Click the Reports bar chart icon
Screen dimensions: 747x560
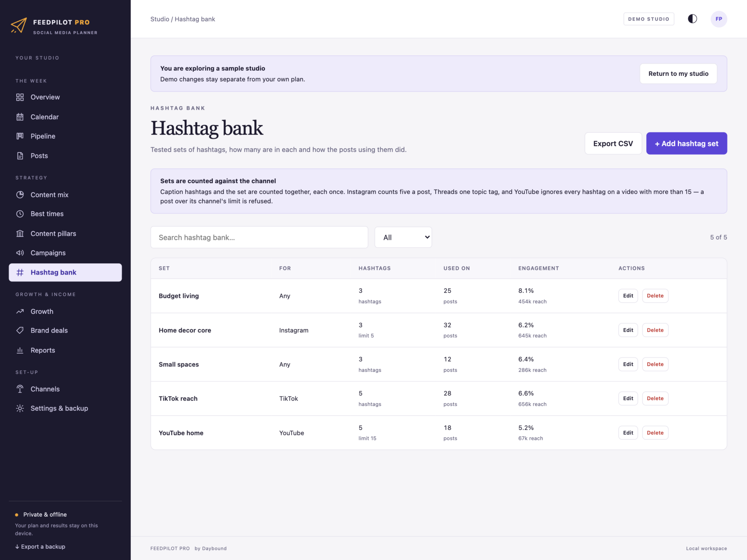tap(20, 350)
